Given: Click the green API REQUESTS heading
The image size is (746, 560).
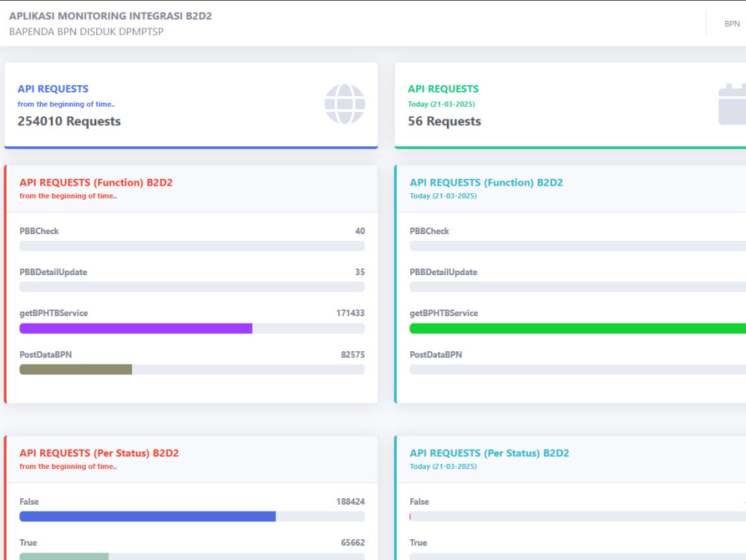Looking at the screenshot, I should [x=443, y=89].
